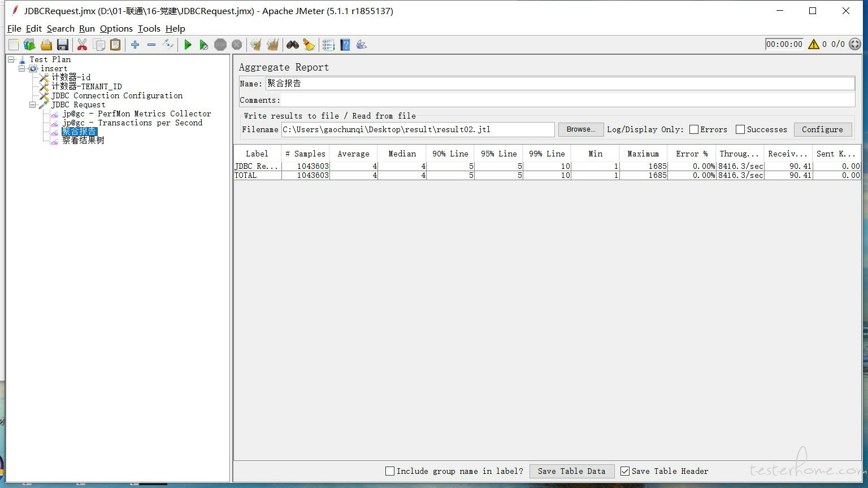Select the 计数器-TENANT_ID element

point(86,86)
